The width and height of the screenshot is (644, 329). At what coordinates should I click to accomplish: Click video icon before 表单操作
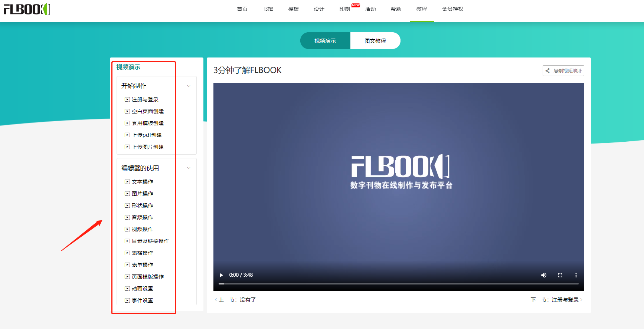(x=127, y=265)
